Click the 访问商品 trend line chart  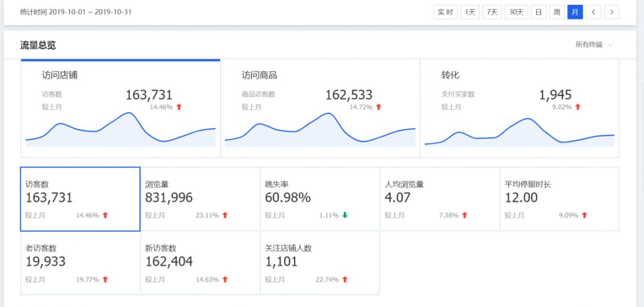pyautogui.click(x=320, y=129)
